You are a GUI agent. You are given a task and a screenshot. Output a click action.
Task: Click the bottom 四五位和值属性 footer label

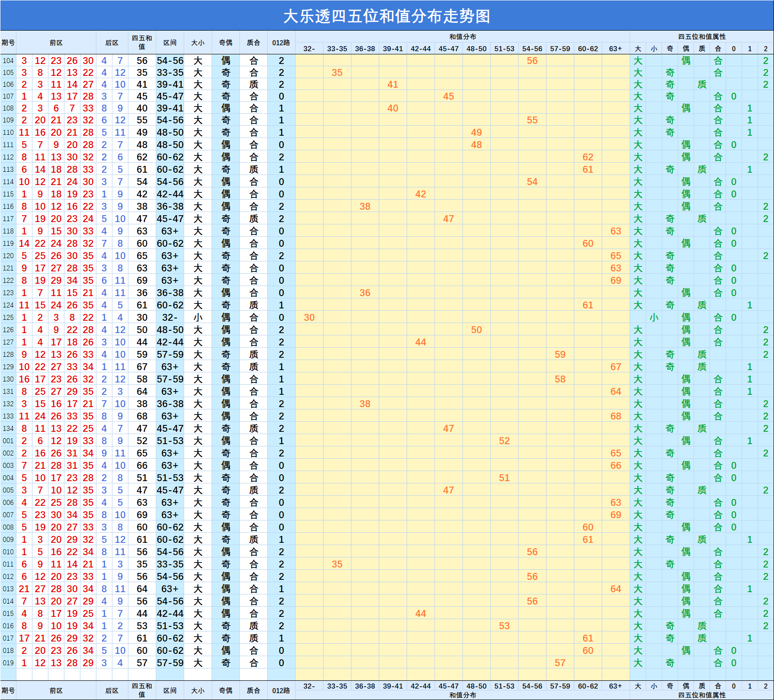coord(702,695)
